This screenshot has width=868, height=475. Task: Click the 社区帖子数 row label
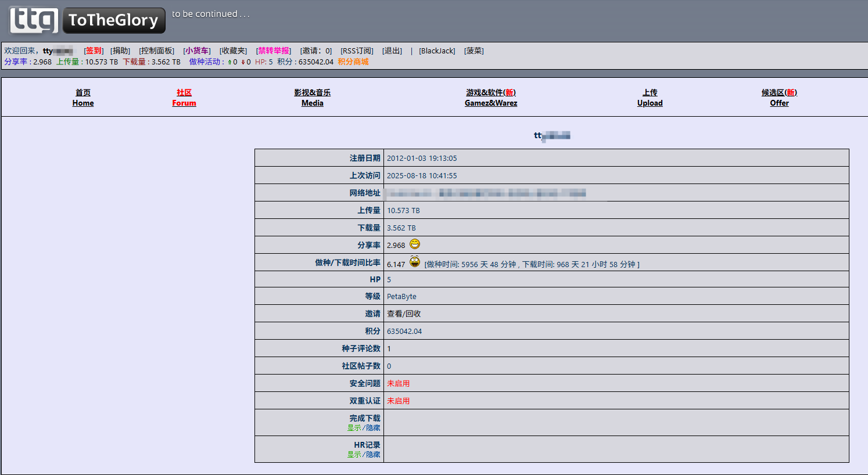coord(361,366)
